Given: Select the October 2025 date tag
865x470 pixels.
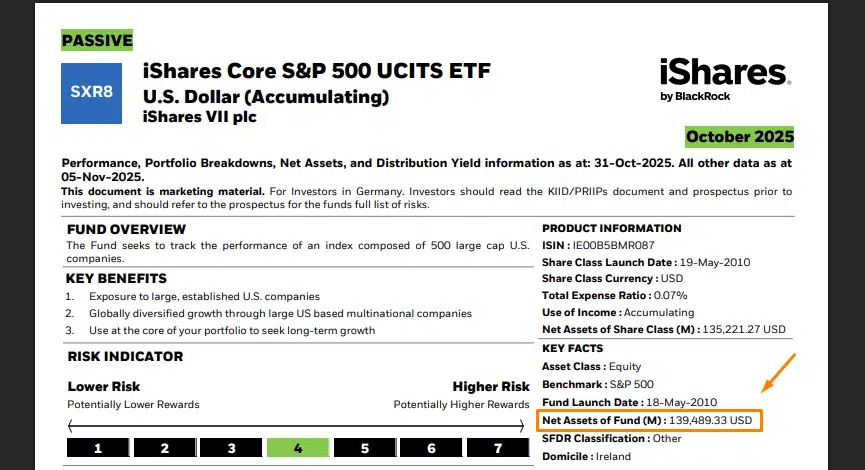Looking at the screenshot, I should (x=739, y=136).
